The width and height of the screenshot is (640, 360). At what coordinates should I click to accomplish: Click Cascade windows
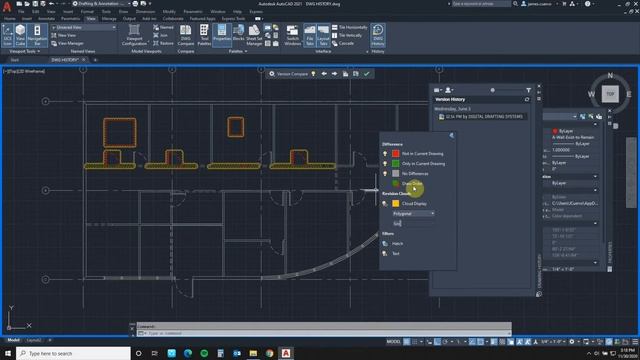pos(343,43)
